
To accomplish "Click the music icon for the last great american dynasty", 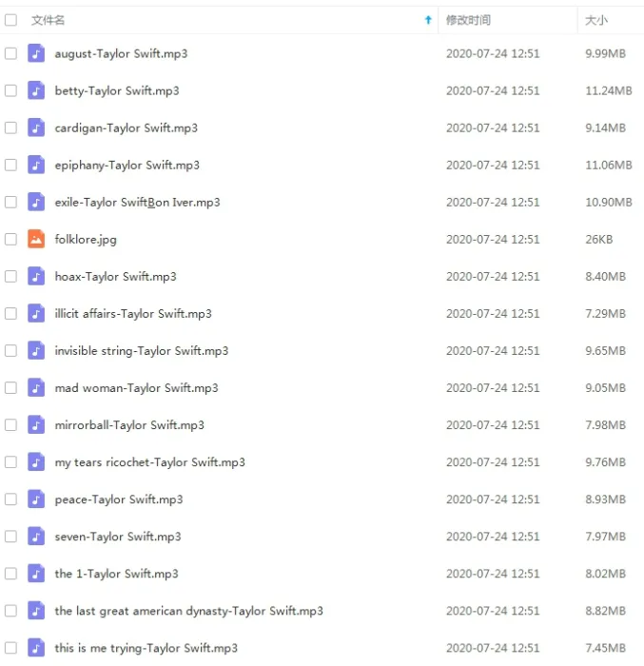I will pyautogui.click(x=36, y=611).
